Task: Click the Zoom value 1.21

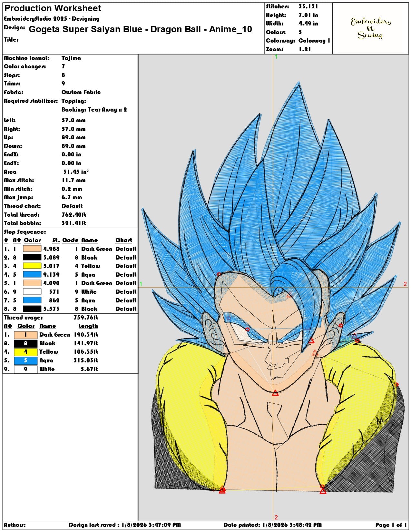Action: pos(305,49)
